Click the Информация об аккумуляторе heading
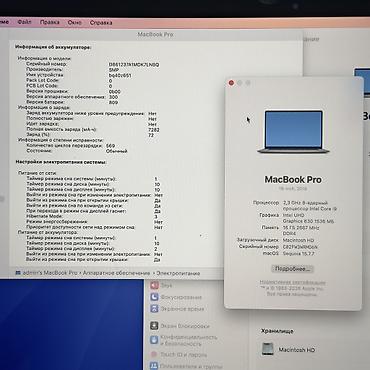Screen dimensions: 370x370 pyautogui.click(x=53, y=47)
